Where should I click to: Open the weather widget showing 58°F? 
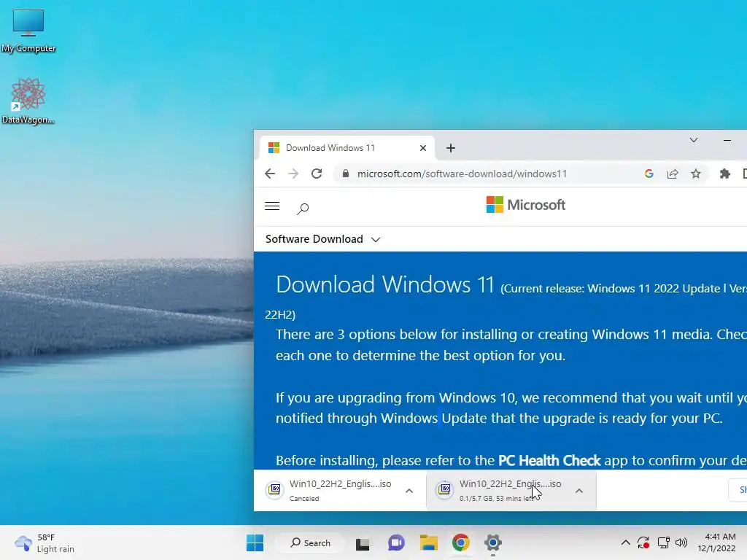[44, 542]
